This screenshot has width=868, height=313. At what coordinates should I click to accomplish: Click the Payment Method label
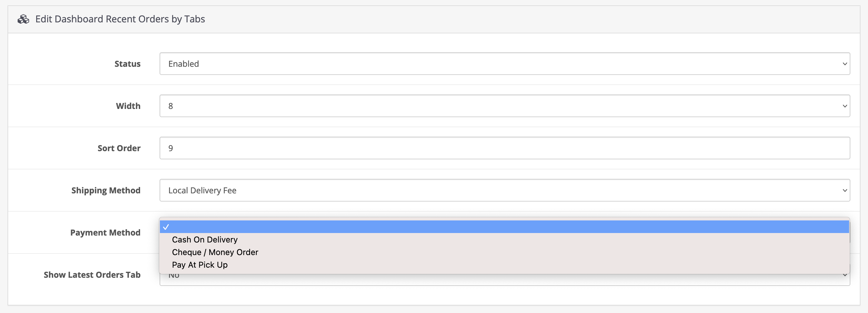click(105, 232)
